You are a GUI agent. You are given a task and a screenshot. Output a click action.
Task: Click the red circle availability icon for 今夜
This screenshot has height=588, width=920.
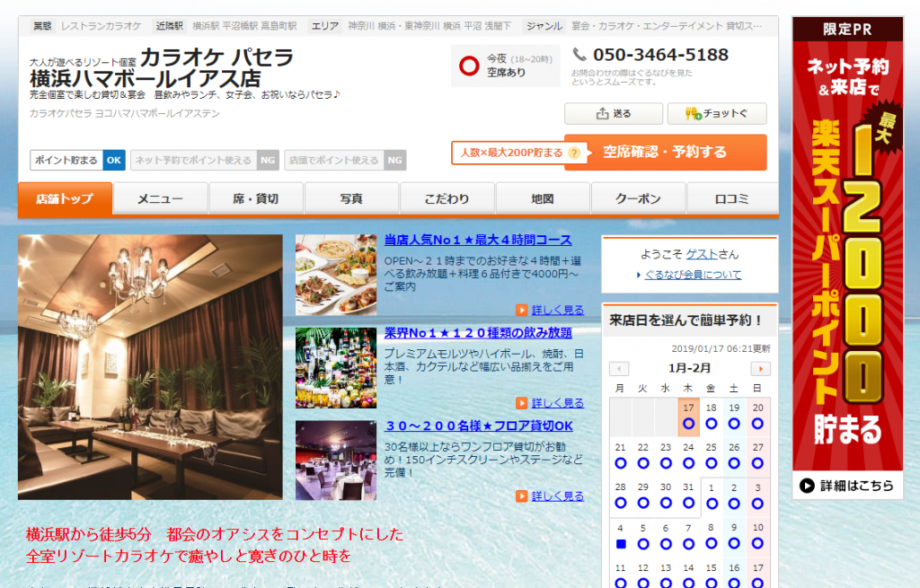pyautogui.click(x=469, y=66)
